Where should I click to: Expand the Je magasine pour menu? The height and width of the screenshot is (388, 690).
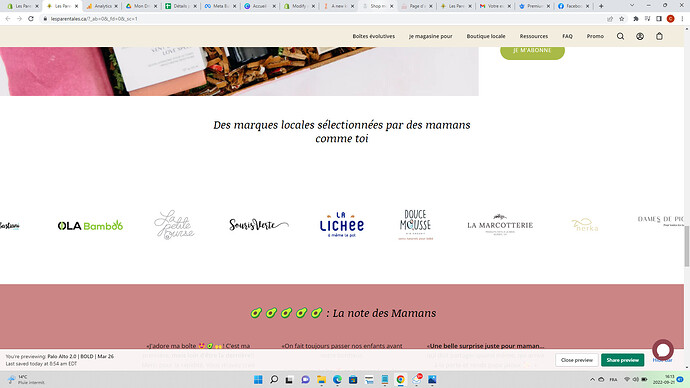pos(430,37)
